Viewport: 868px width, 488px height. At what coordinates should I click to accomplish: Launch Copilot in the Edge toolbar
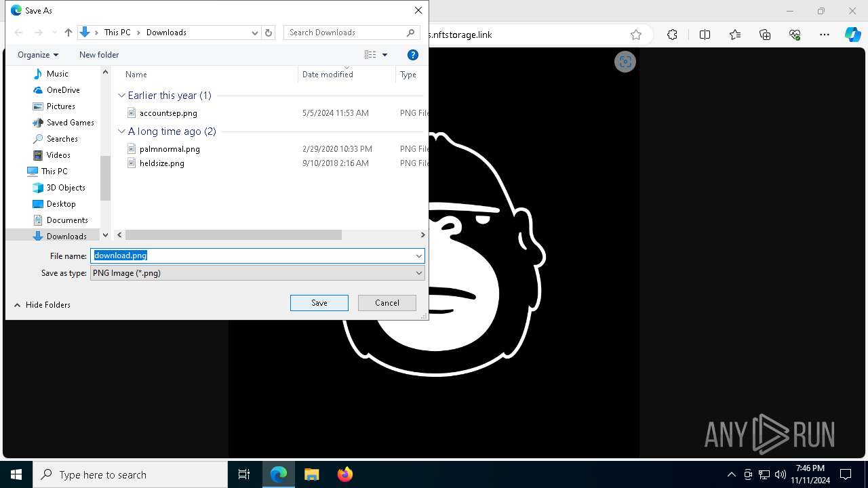click(x=852, y=35)
